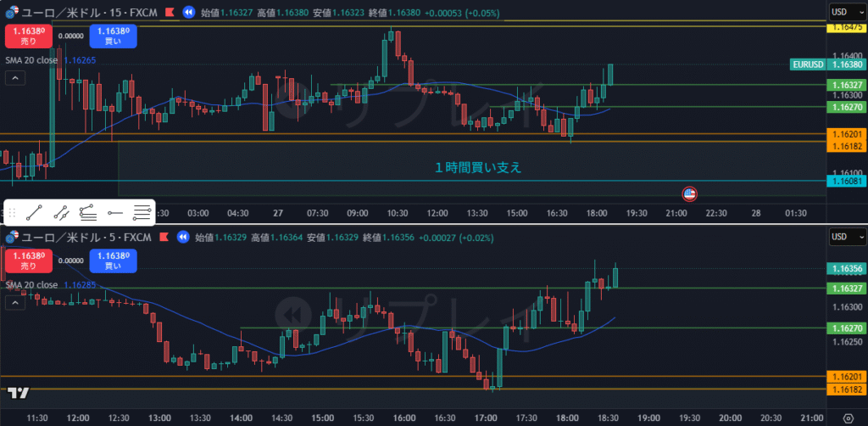
Task: Click the red sell button on the top chart
Action: (29, 36)
